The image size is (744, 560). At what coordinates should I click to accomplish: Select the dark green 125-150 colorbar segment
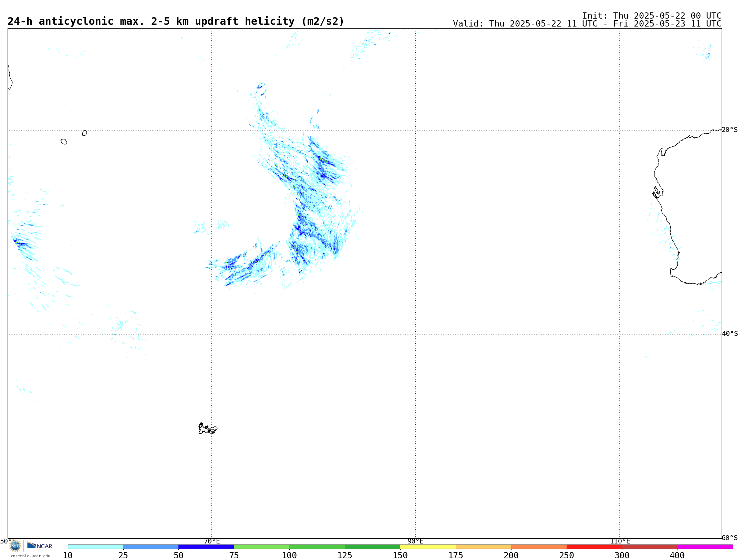373,547
